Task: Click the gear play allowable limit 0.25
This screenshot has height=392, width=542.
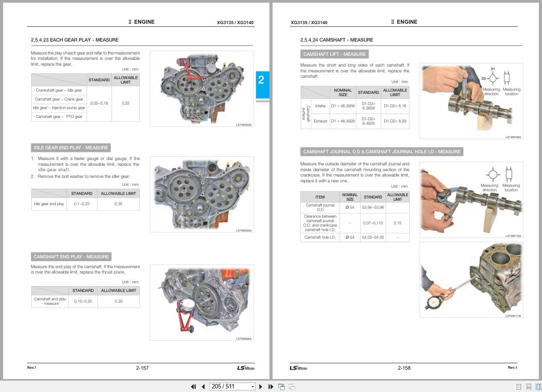Action: [x=126, y=103]
